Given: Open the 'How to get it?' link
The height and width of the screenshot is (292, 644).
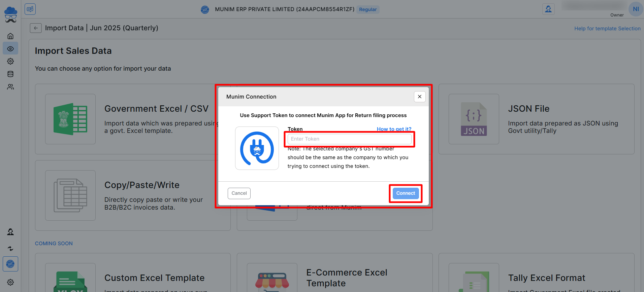Looking at the screenshot, I should [x=394, y=129].
